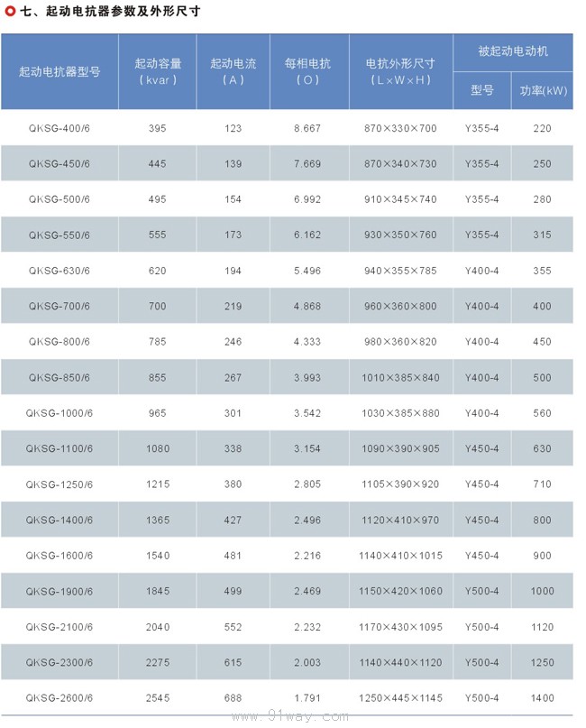
Task: Select the 起动容量 (kvar) column header
Action: coord(158,71)
